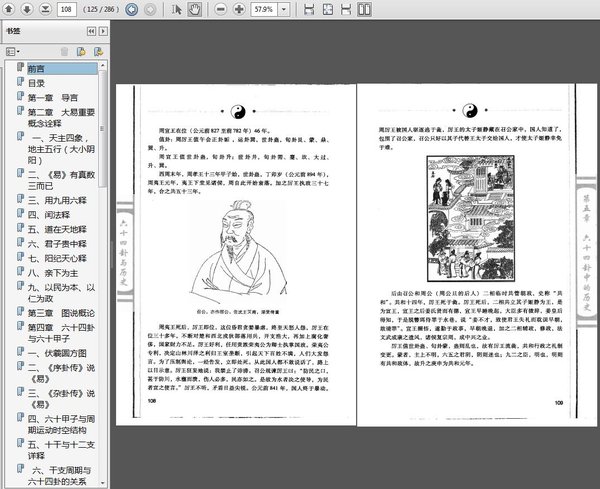Screen dimensions: 600x489
Task: Open bookmark 二、《易》有真数三而已
Action: tap(61, 180)
